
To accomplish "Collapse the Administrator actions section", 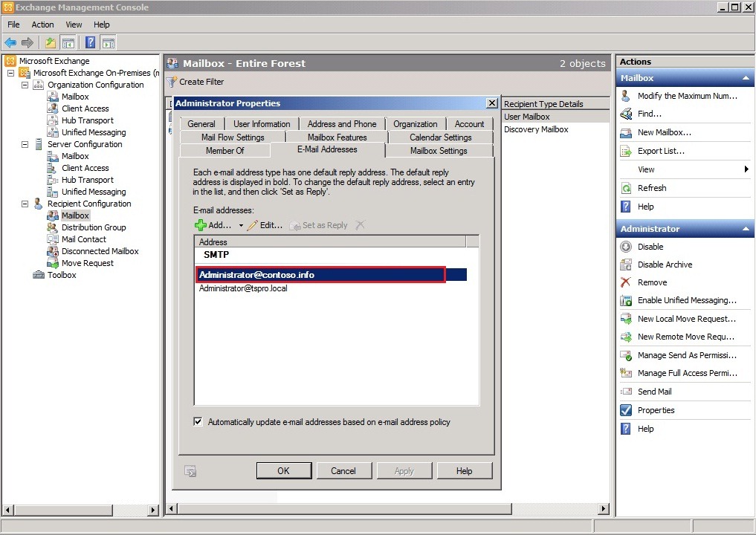I will click(746, 229).
